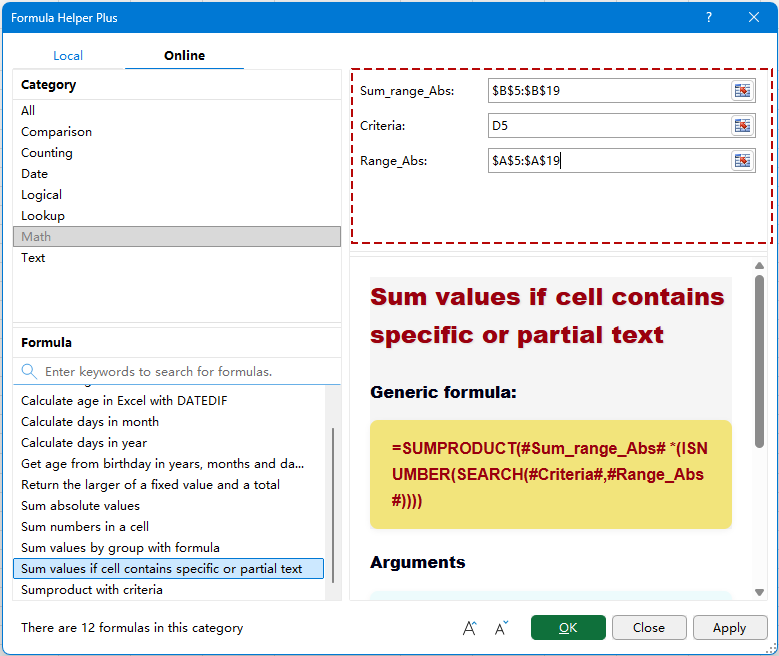The height and width of the screenshot is (656, 779).
Task: Click range selector icon for Criteria
Action: 742,126
